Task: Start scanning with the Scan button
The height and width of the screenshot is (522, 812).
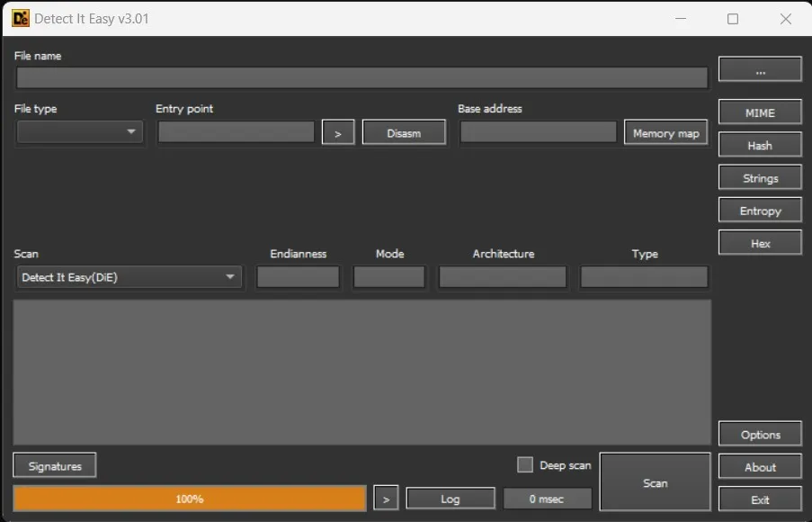Action: 656,482
